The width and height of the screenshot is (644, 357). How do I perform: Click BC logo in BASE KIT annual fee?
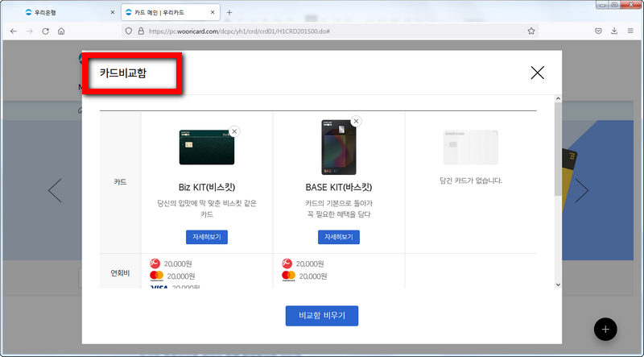click(287, 264)
